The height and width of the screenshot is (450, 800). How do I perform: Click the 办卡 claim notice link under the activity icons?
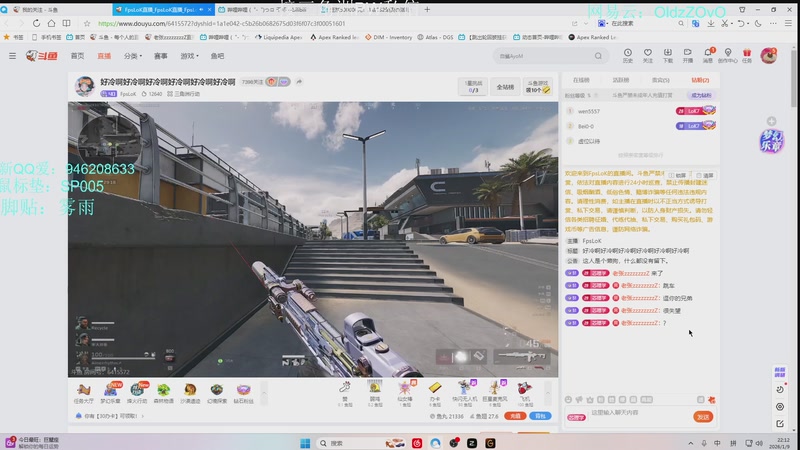(x=109, y=416)
